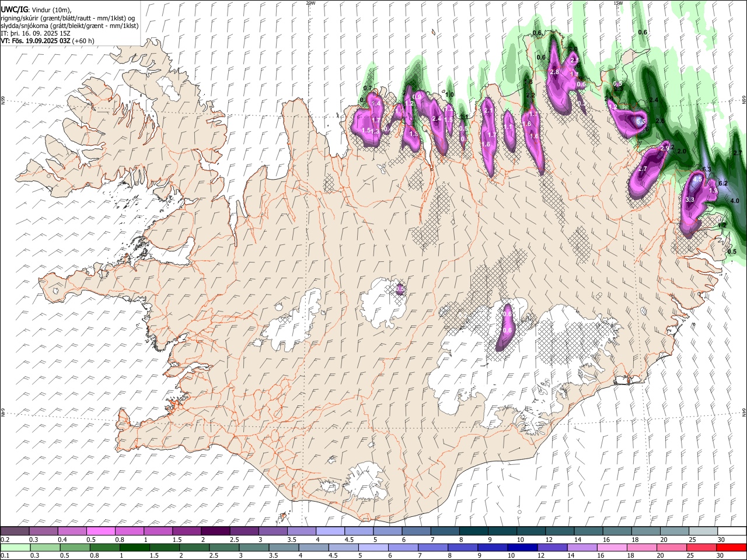
Task: Click the snowfall value '5.5' on the map
Action: [x=640, y=121]
